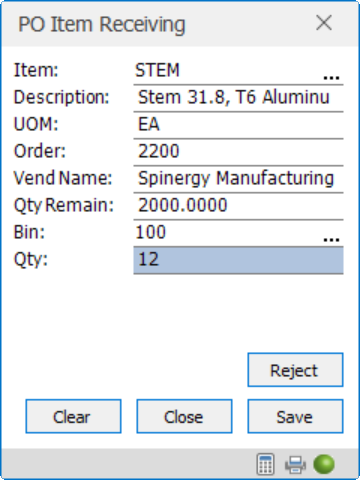
Task: Close the dialog using Close button
Action: (184, 416)
